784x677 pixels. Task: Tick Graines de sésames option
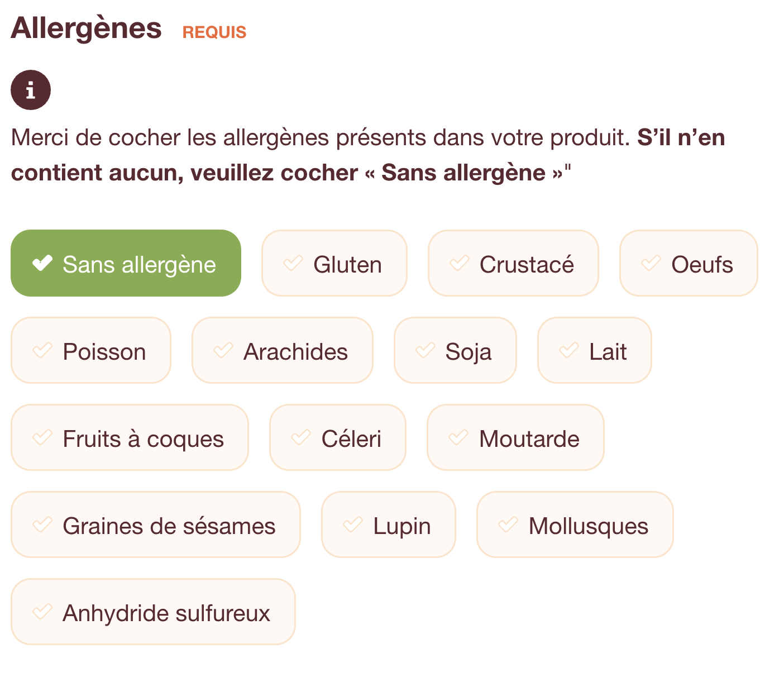click(x=156, y=525)
